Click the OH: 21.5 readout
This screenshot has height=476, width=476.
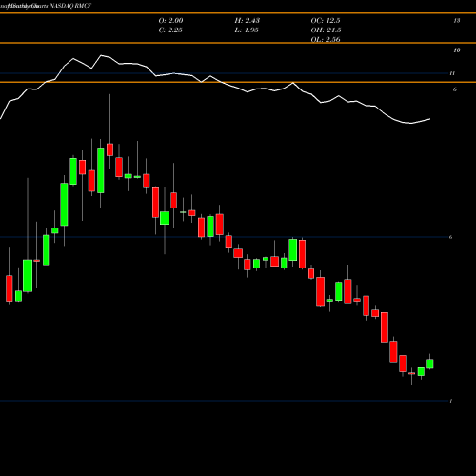pyautogui.click(x=326, y=30)
